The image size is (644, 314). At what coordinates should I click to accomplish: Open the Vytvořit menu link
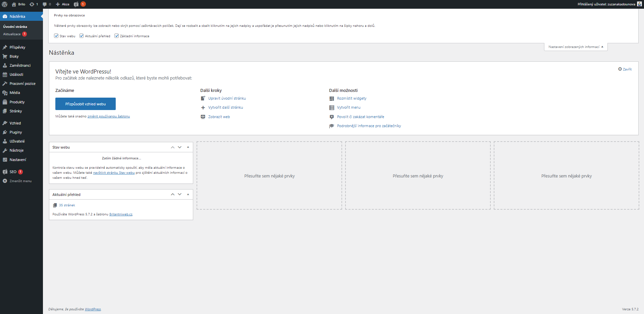pos(348,108)
